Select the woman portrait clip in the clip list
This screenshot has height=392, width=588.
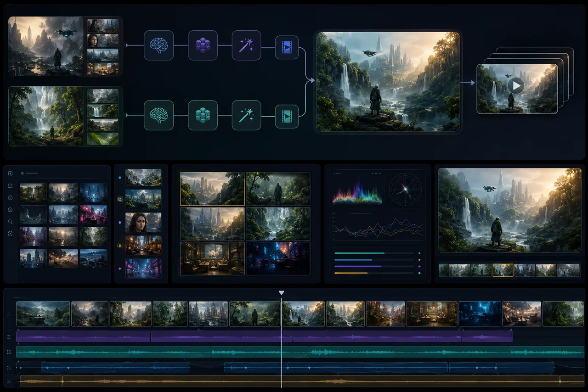point(143,222)
